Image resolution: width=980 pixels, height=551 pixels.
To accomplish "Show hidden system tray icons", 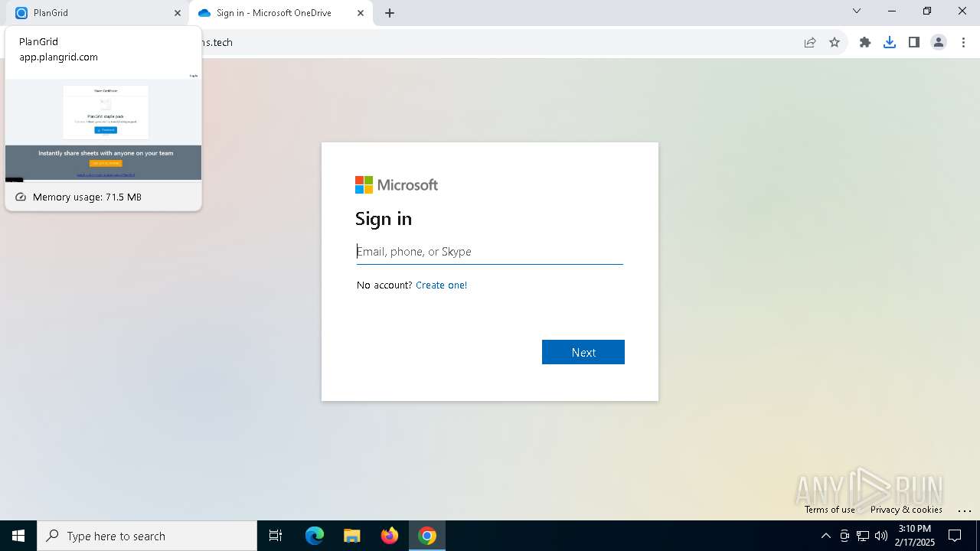I will click(825, 536).
